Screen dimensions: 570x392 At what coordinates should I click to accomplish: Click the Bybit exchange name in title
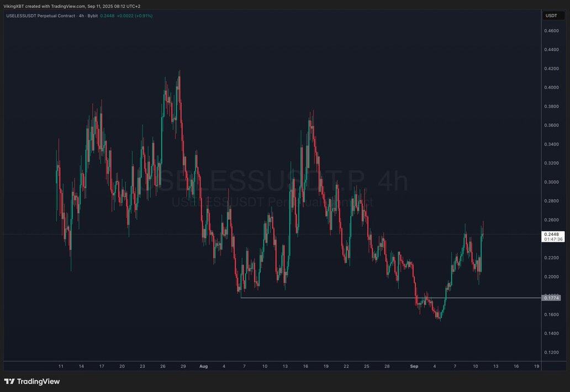[x=92, y=15]
